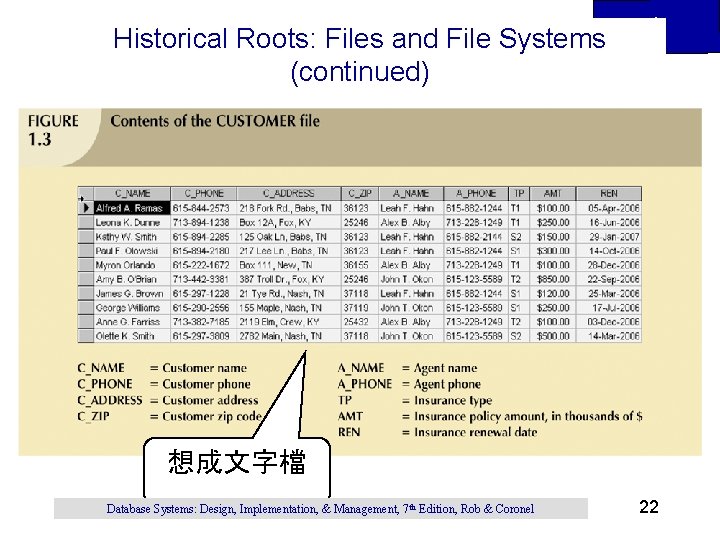Click renewal date 05-Apr-2006
The image size is (720, 540).
[x=613, y=208]
